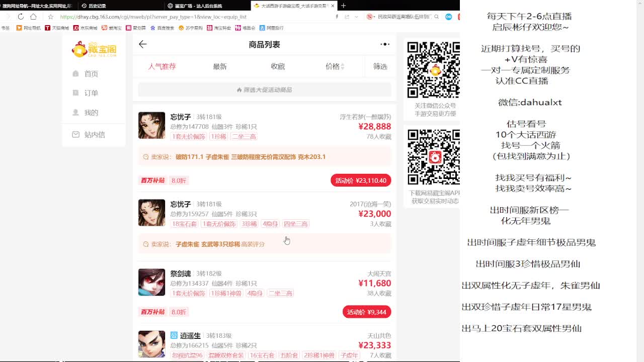This screenshot has height=362, width=644.
Task: Open the 聚划算 bookmark
Action: coord(136,28)
